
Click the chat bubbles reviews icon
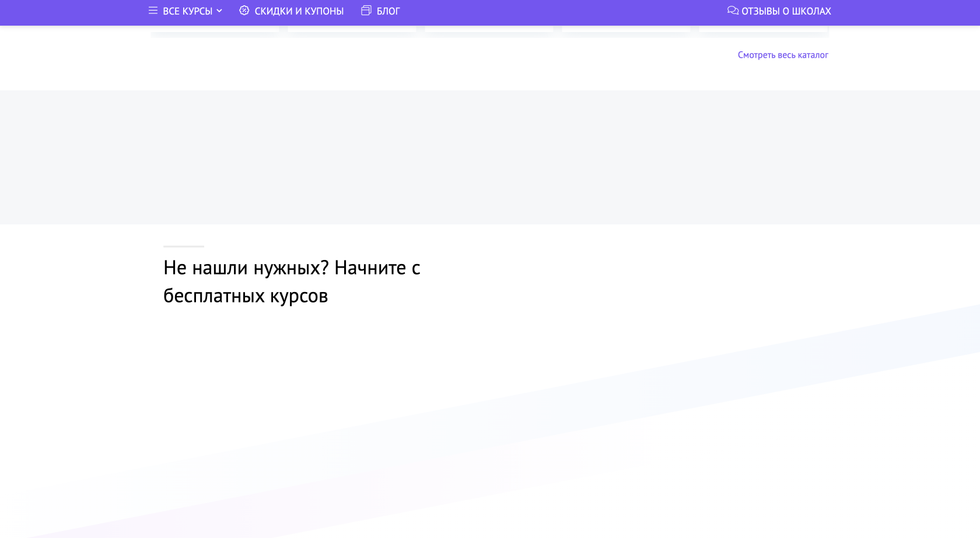click(x=733, y=10)
